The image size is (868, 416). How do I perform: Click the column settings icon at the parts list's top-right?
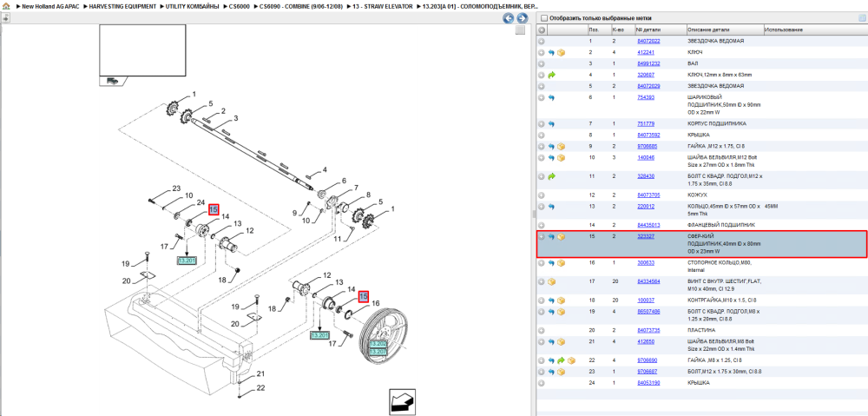(862, 17)
